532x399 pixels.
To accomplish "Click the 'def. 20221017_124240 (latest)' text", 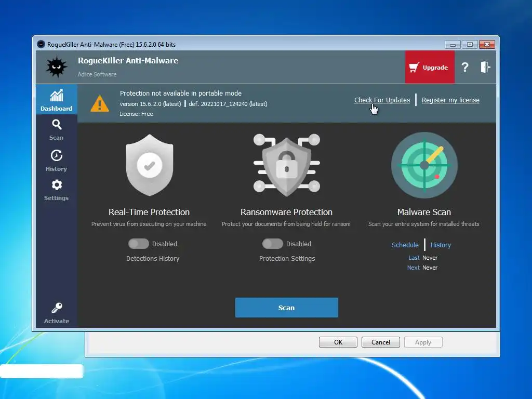I will [x=228, y=104].
